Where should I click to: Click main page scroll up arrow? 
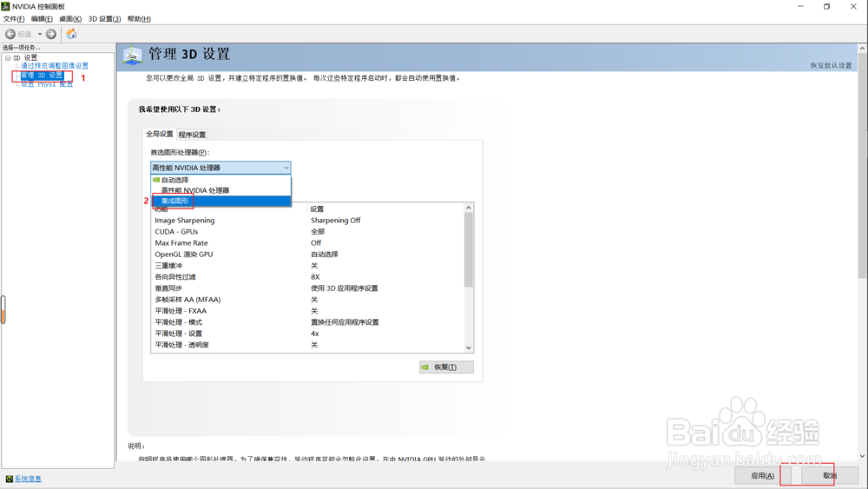coord(863,49)
